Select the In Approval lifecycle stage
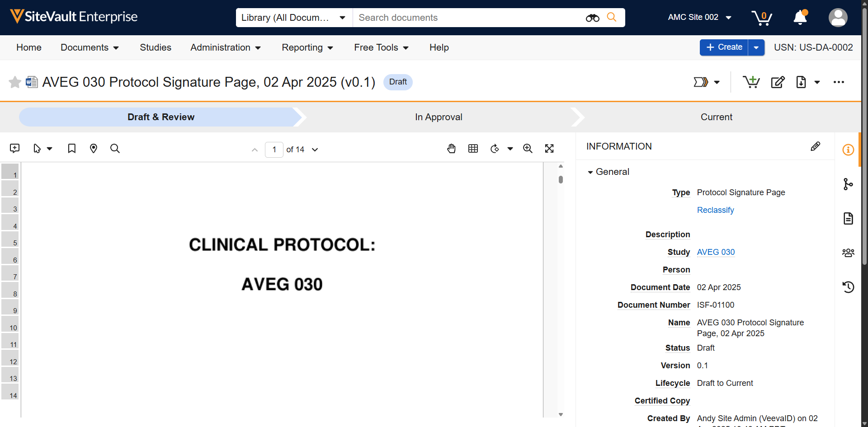Screen dimensions: 868x427 point(439,117)
